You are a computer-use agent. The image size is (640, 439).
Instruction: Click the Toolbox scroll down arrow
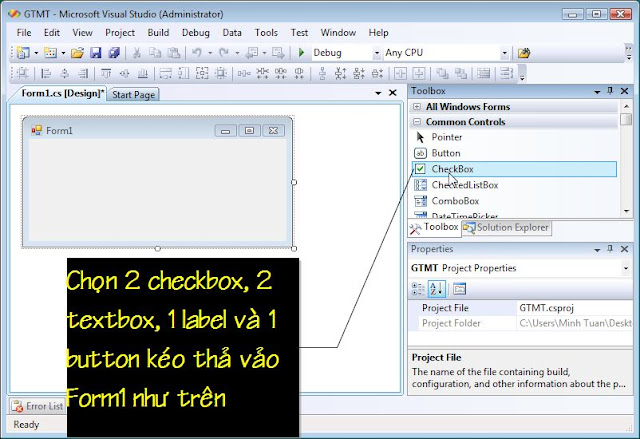click(627, 211)
